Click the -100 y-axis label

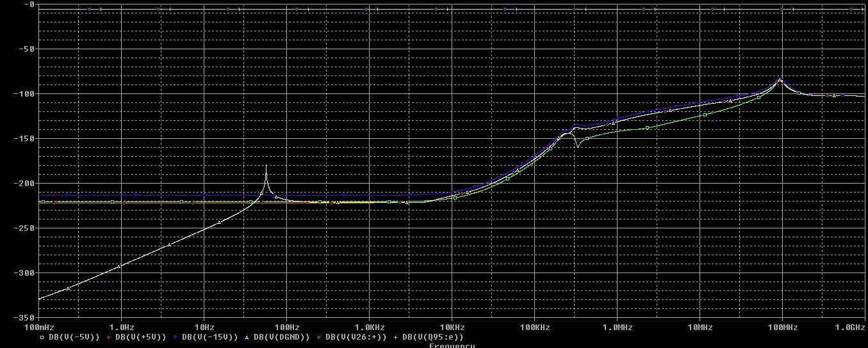pyautogui.click(x=24, y=93)
